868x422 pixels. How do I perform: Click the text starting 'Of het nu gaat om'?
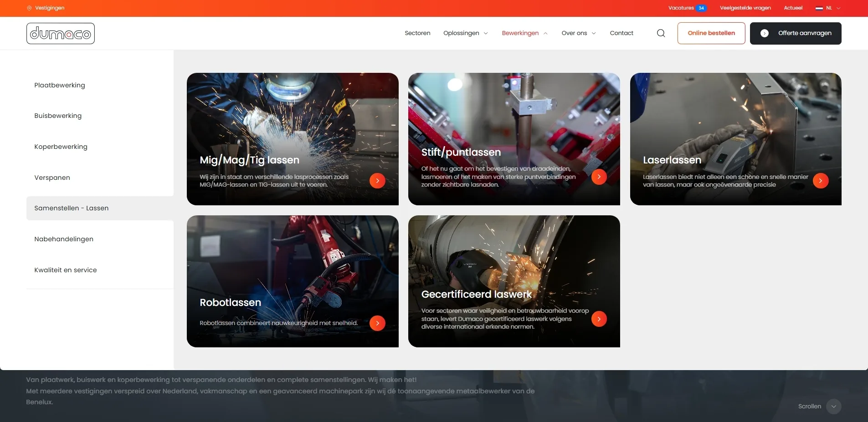(498, 177)
